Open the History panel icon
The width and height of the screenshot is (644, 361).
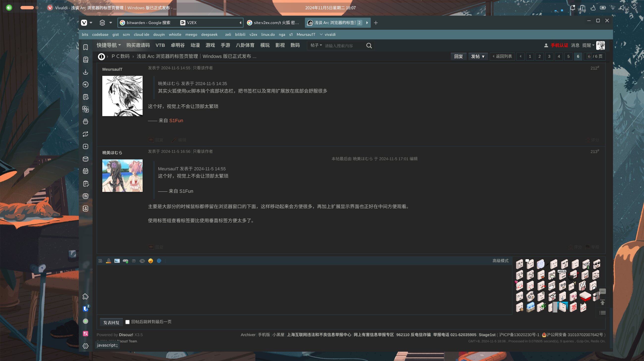pyautogui.click(x=85, y=84)
